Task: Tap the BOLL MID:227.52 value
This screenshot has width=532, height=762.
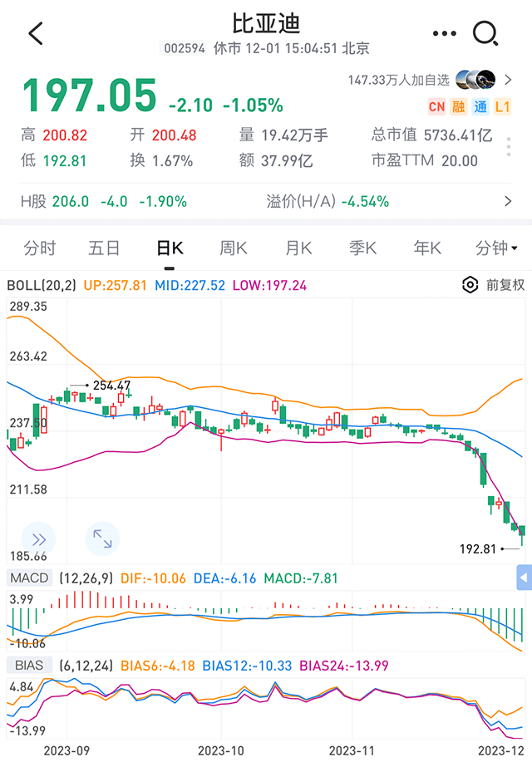Action: coord(190,285)
